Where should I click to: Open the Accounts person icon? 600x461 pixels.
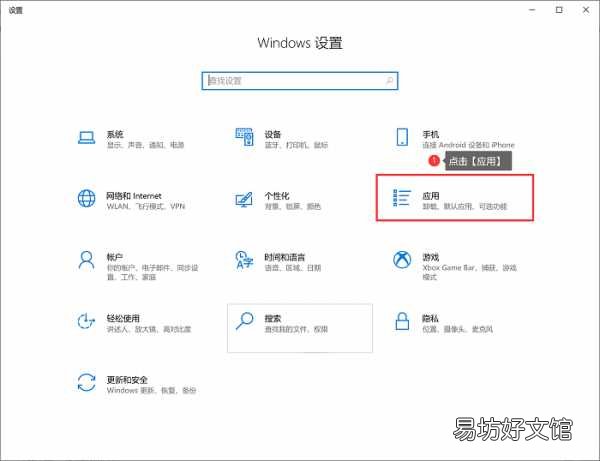[x=86, y=260]
